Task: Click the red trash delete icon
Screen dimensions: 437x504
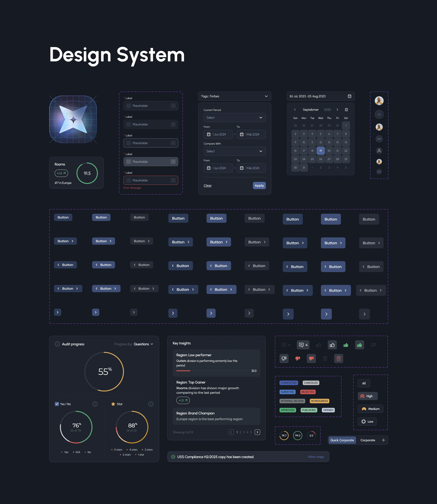Action: [338, 358]
